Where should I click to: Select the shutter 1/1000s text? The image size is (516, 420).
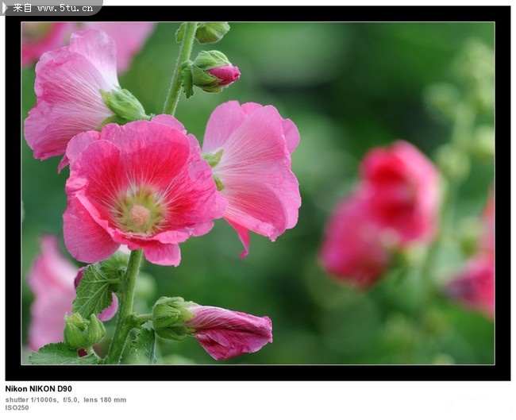(x=32, y=399)
